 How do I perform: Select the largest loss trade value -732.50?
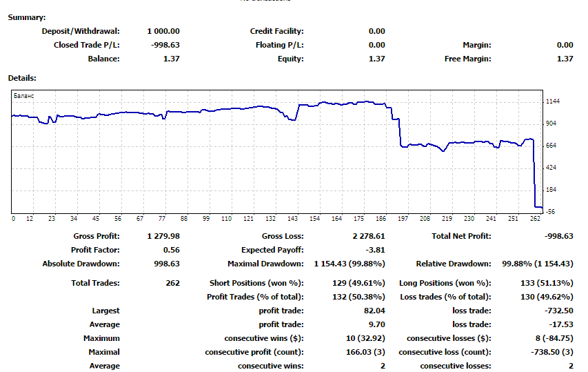pos(556,311)
